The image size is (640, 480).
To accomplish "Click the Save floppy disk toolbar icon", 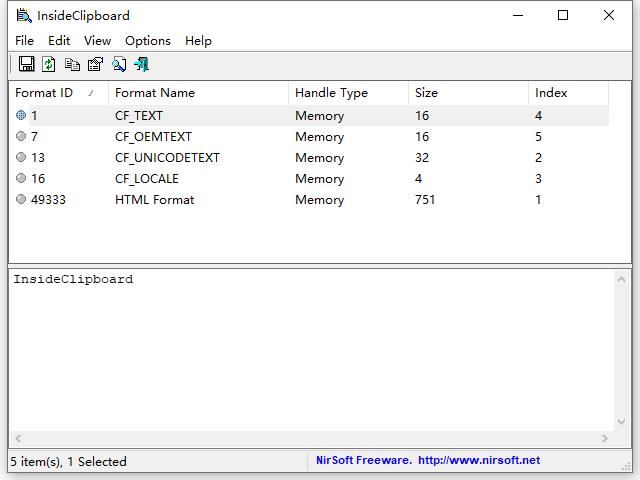I will 27,64.
